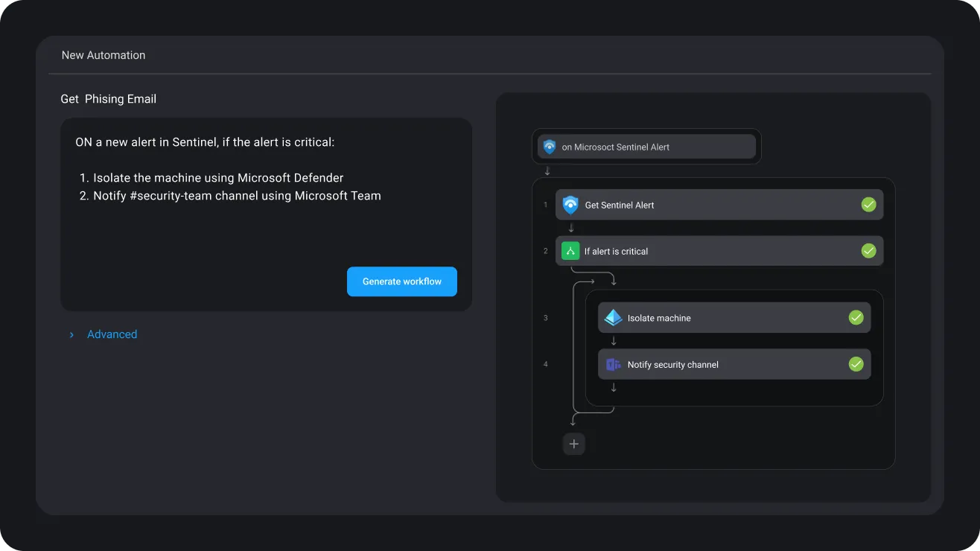
Task: Select the Get Sentinel Alert shield icon
Action: tap(570, 205)
